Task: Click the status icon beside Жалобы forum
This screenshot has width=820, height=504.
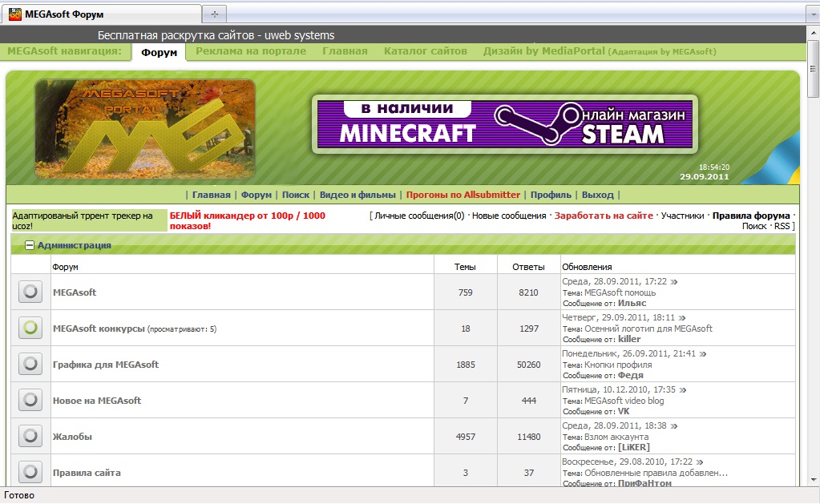Action: pos(30,436)
